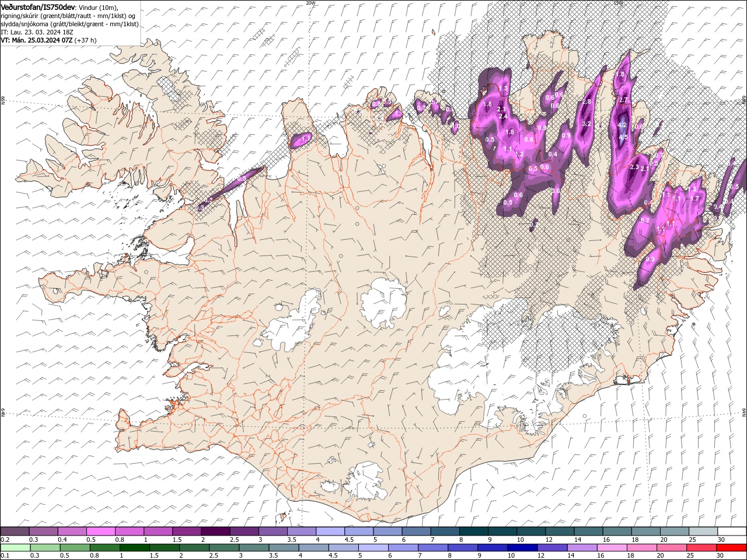The image size is (747, 560).
Task: Pick upper snow scale swatch from 0.3 to 0.4
Action: tap(43, 531)
